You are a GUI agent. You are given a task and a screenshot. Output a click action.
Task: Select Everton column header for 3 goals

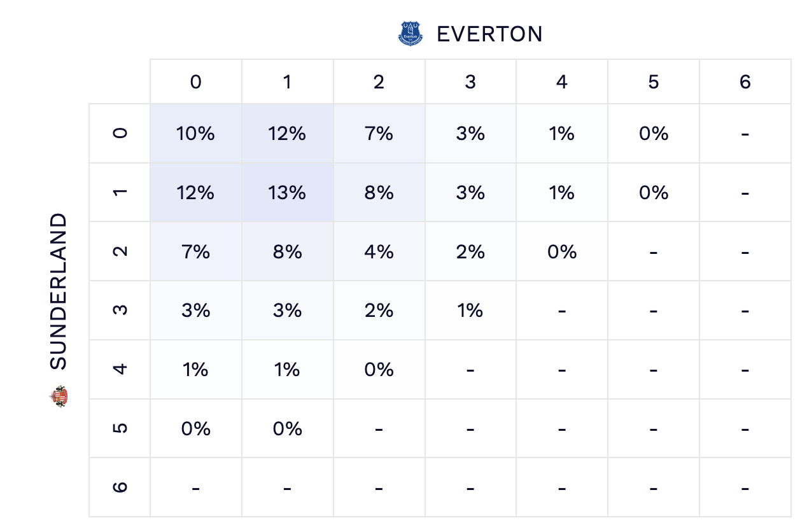(470, 81)
